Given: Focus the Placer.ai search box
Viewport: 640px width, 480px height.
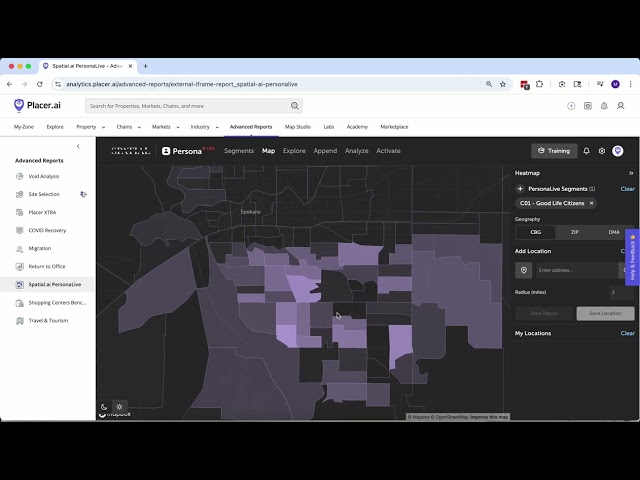Looking at the screenshot, I should (194, 106).
